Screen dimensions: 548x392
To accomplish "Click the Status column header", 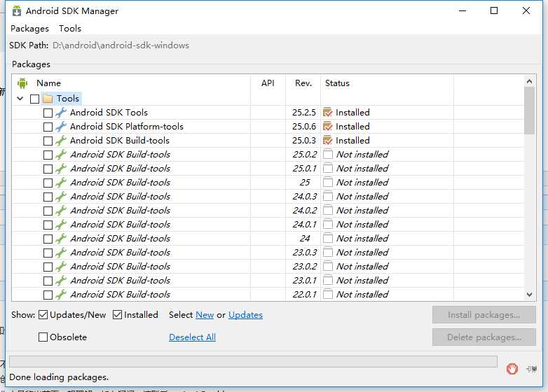I will pyautogui.click(x=337, y=83).
